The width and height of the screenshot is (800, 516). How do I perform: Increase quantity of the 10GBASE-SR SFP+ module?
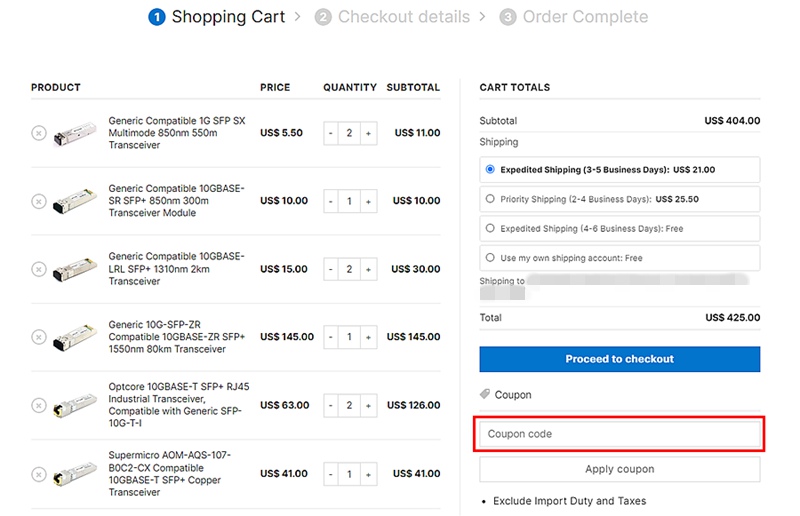pos(368,201)
